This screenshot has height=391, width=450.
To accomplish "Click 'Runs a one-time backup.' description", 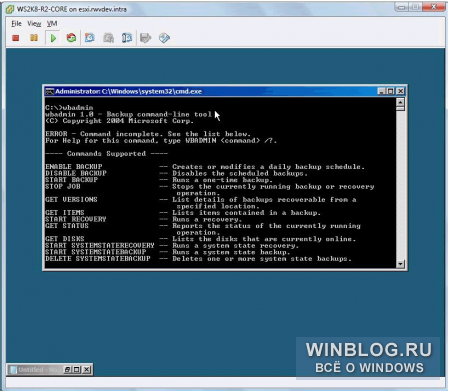I will (222, 180).
